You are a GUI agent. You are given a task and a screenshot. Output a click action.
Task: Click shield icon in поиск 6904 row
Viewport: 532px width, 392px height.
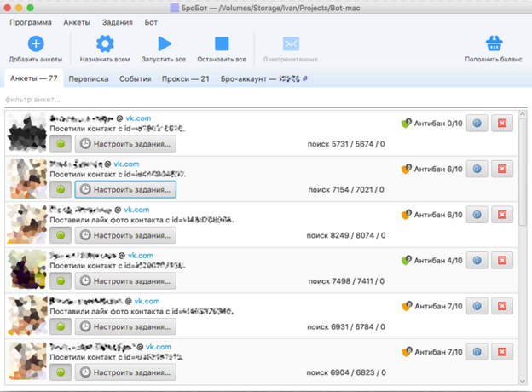[406, 352]
